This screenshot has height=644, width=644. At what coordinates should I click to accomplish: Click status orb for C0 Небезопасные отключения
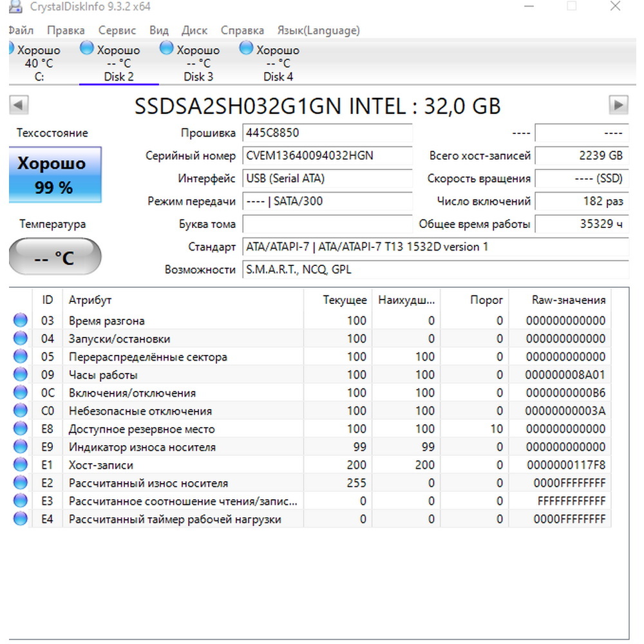pyautogui.click(x=21, y=410)
